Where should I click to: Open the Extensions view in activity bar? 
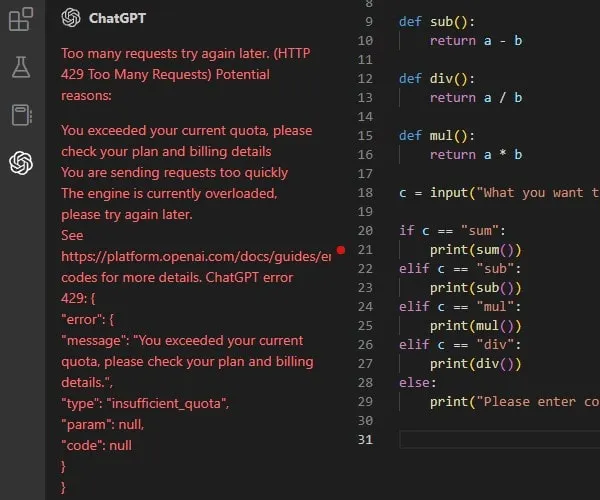[21, 19]
